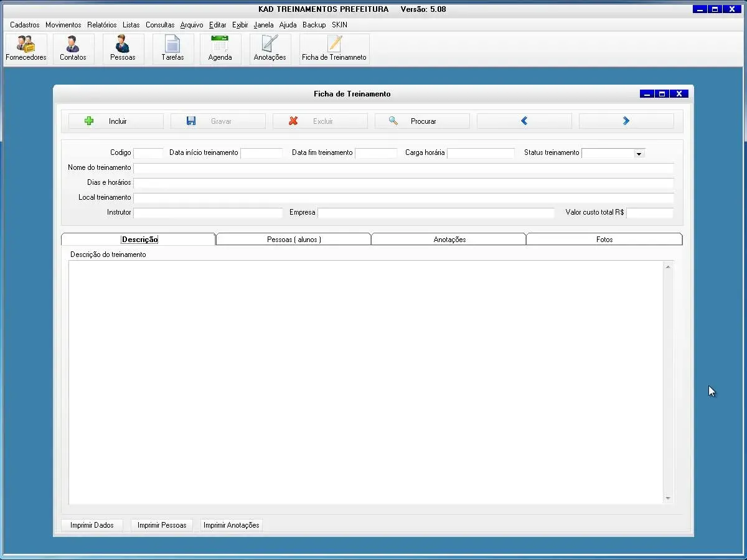The height and width of the screenshot is (560, 747).
Task: Click the Procurar search button
Action: pyautogui.click(x=422, y=121)
